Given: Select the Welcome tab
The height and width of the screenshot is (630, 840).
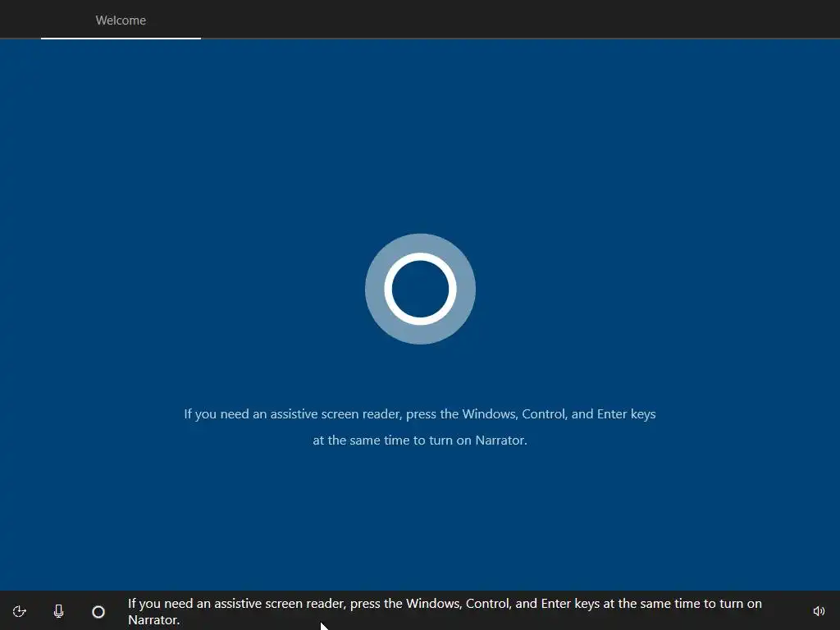Looking at the screenshot, I should point(121,21).
